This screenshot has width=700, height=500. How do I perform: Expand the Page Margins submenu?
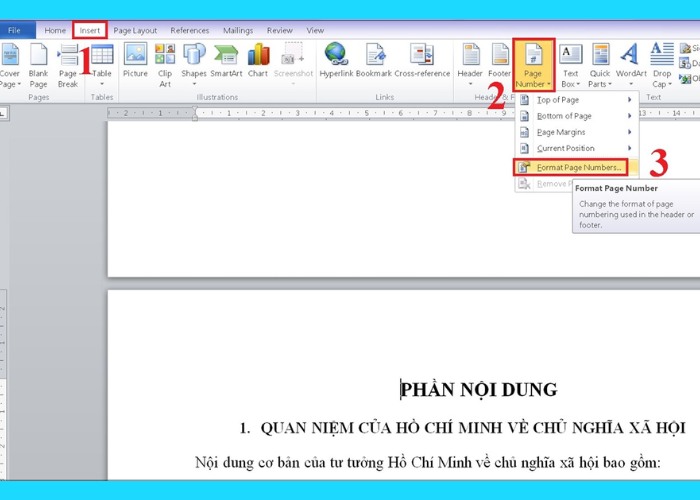pyautogui.click(x=577, y=132)
